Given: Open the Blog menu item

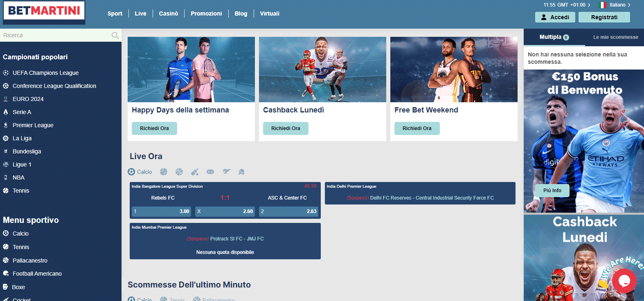Looking at the screenshot, I should (x=241, y=13).
